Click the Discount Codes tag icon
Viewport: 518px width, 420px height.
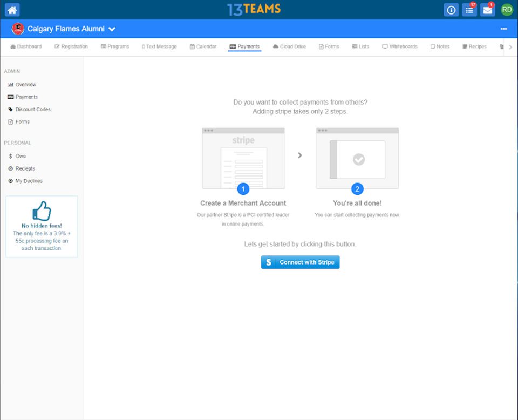pyautogui.click(x=11, y=110)
